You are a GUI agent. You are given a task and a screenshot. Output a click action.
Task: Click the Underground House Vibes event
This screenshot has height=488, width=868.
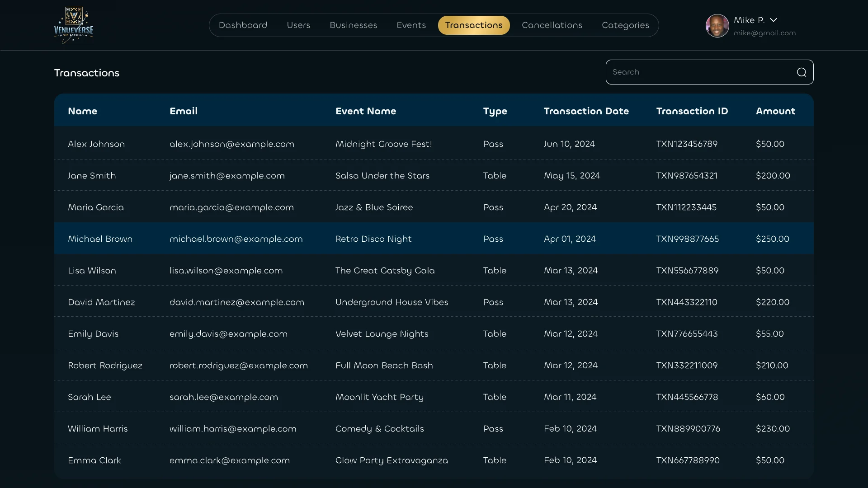tap(392, 302)
